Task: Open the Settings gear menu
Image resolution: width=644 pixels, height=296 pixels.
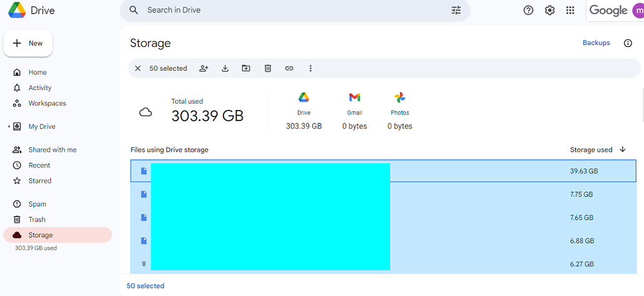Action: 549,10
